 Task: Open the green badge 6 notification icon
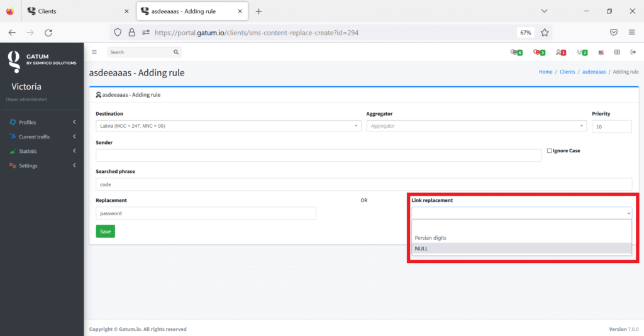point(516,52)
